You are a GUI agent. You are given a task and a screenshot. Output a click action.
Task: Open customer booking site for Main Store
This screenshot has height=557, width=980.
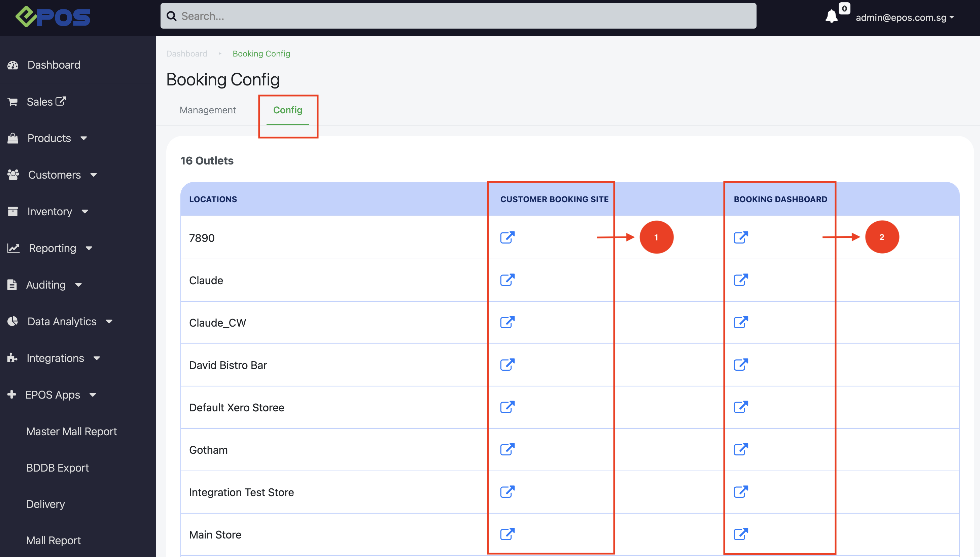pos(507,534)
